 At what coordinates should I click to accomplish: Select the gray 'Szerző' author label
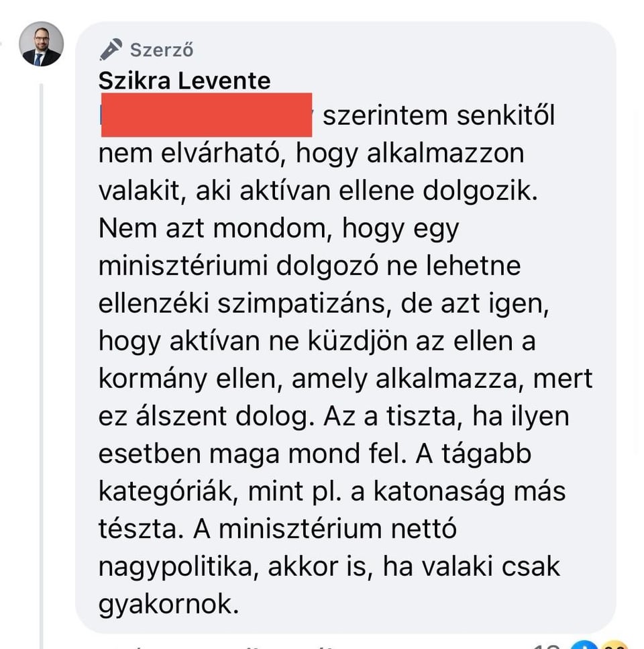point(162,50)
